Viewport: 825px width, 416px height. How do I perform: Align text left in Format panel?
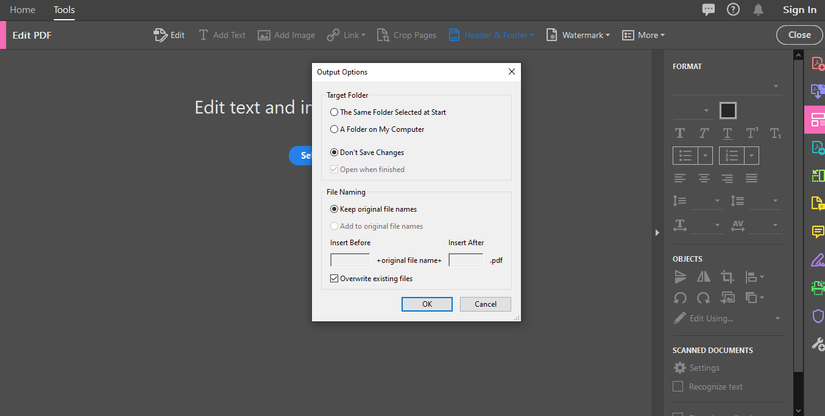click(x=680, y=178)
